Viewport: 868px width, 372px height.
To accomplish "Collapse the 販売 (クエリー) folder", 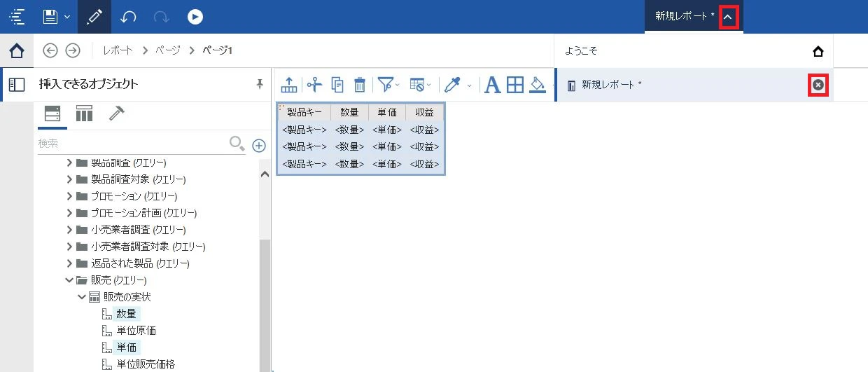I will [69, 280].
